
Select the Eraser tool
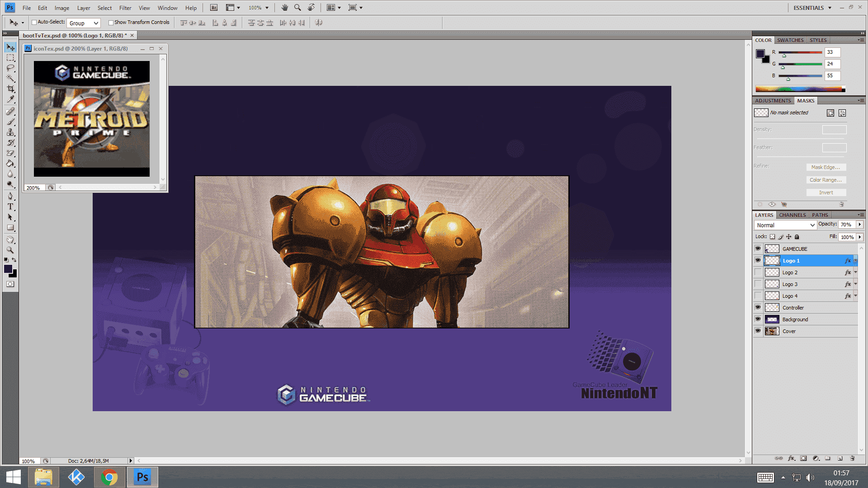click(10, 153)
